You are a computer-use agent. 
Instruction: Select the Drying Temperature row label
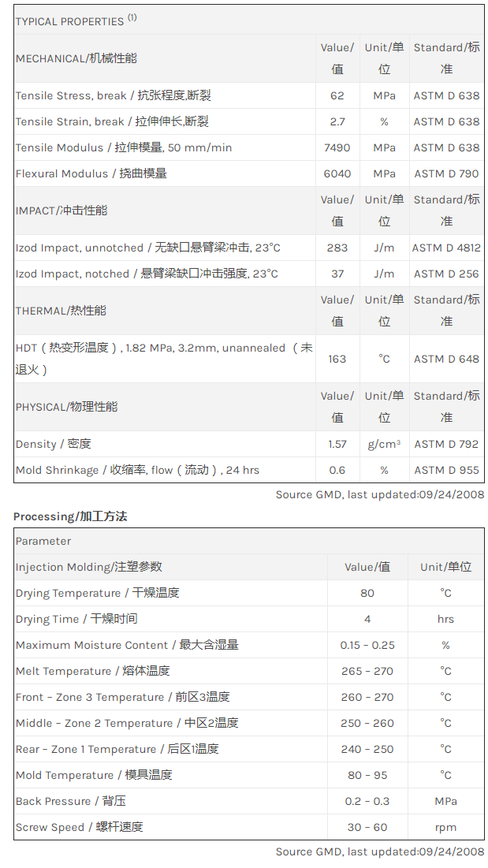pyautogui.click(x=97, y=593)
